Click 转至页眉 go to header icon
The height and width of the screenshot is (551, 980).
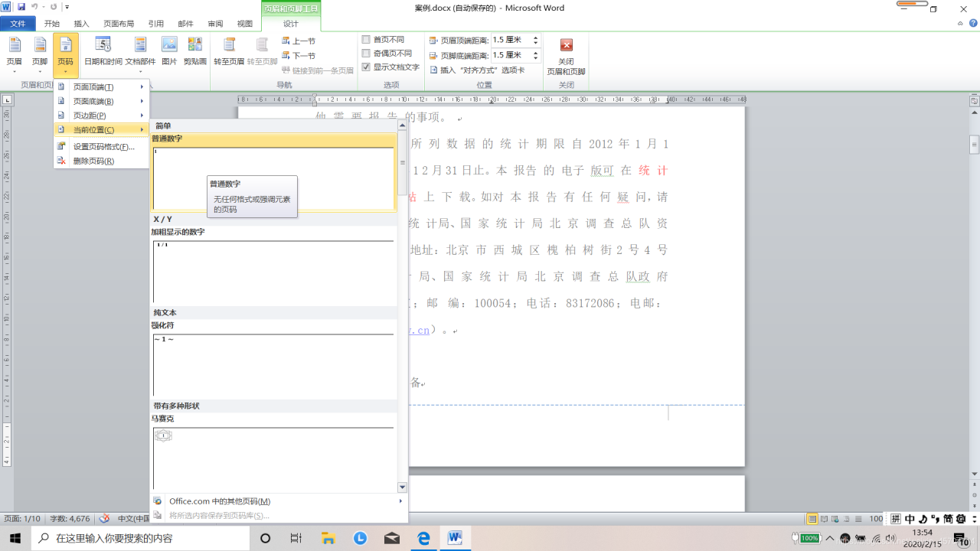pos(229,52)
